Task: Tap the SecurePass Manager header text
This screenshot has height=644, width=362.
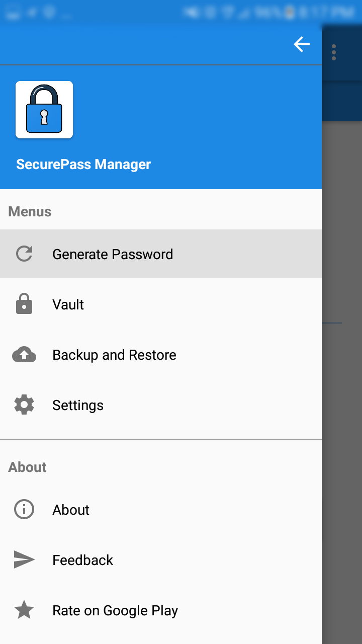Action: (83, 164)
